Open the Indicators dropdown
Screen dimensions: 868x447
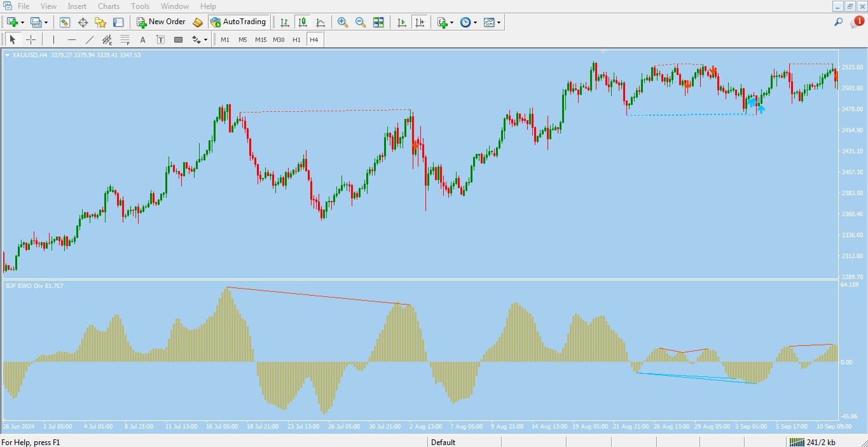pos(443,22)
